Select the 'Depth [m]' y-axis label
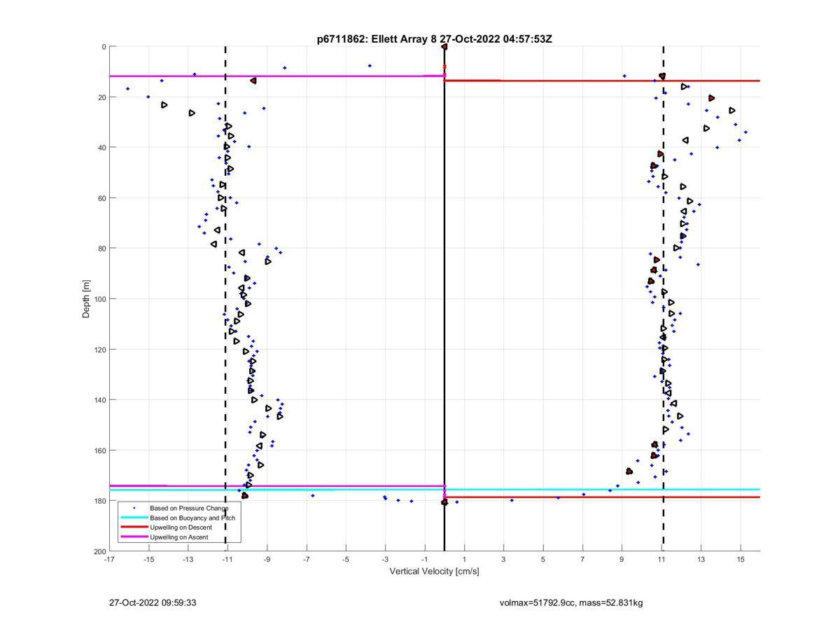 coord(87,298)
